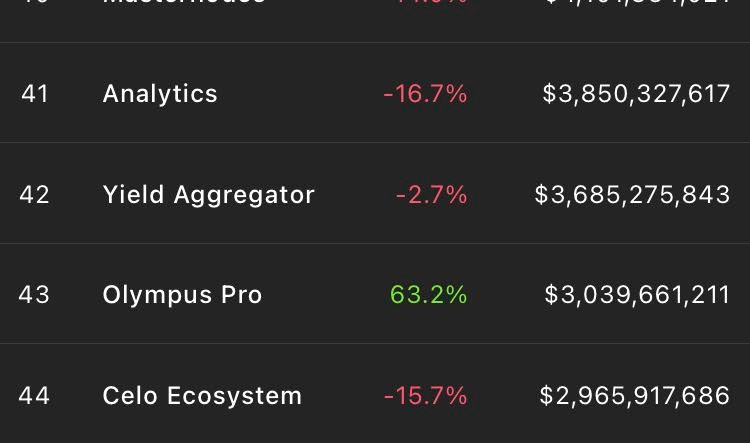750x443 pixels.
Task: Click the $3,039,661,211 market cap value
Action: pos(637,295)
